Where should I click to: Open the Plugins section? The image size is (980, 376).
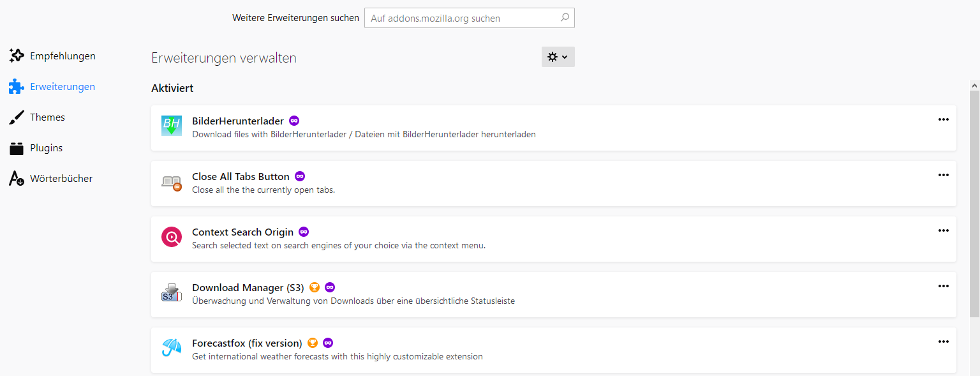(x=46, y=148)
